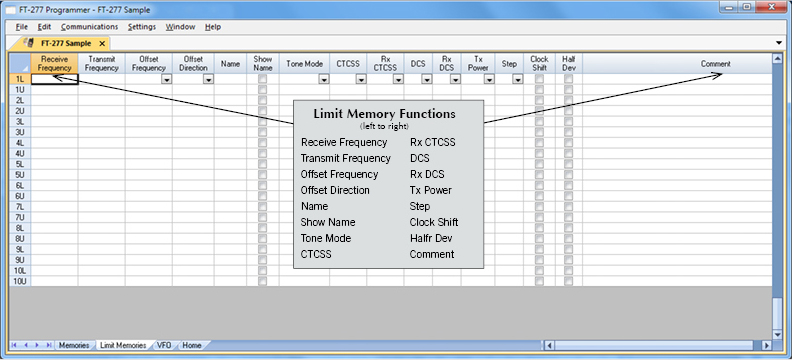
Task: Toggle Half Dev checkbox in row 1L
Action: (569, 79)
